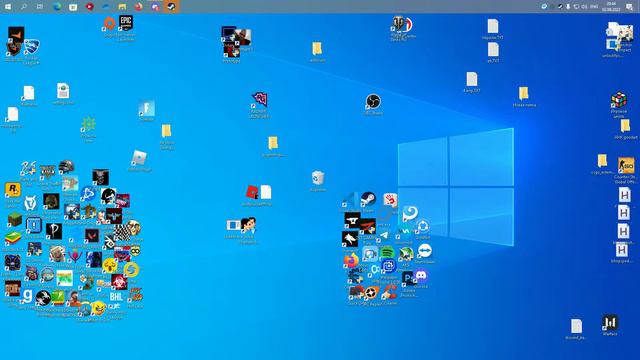Select the Steam desktop shortcut
Image resolution: width=640 pixels, height=360 pixels.
[x=368, y=199]
